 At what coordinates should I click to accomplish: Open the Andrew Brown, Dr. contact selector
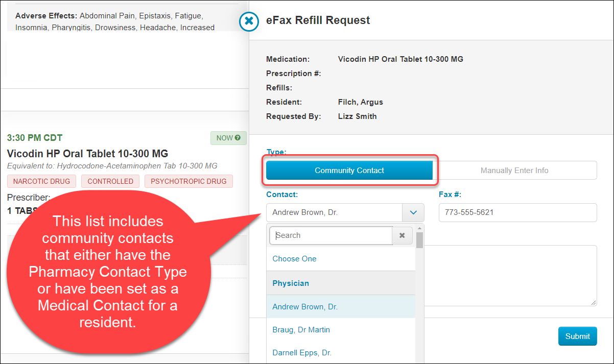(335, 212)
